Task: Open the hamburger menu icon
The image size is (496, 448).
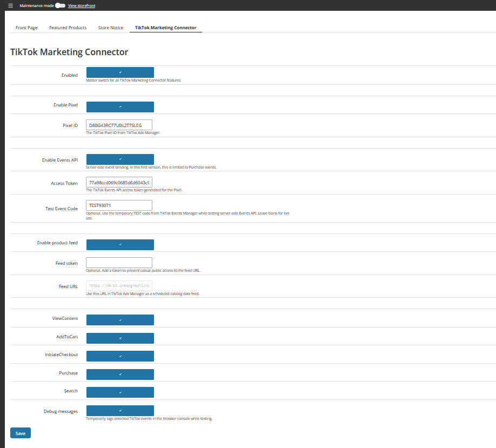Action: [x=10, y=6]
